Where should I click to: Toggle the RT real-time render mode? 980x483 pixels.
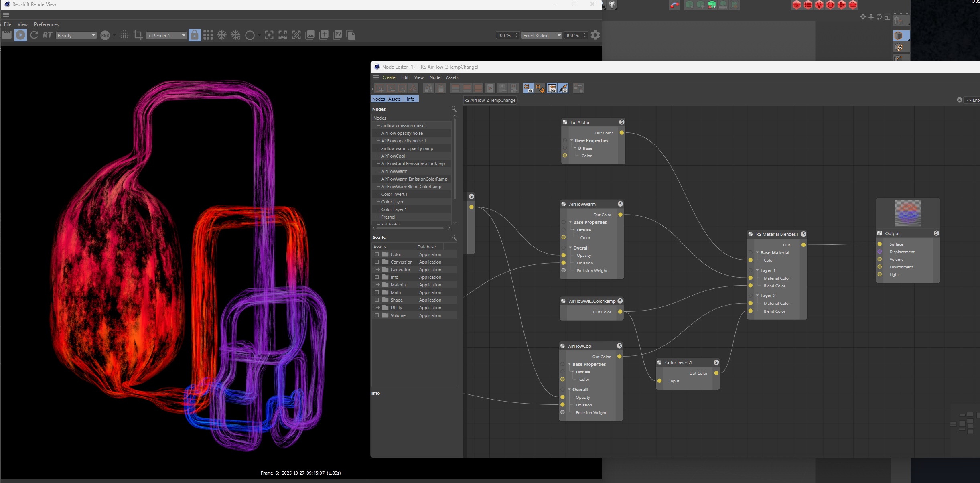47,35
